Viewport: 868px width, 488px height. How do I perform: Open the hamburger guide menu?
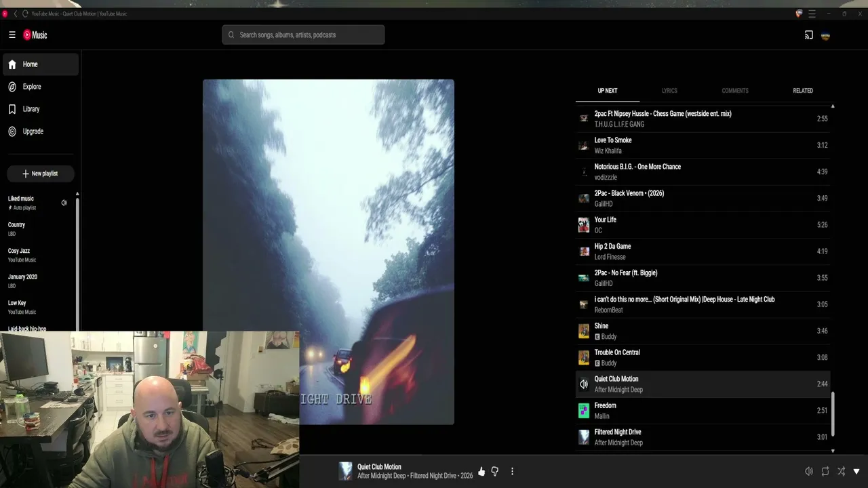(x=12, y=35)
